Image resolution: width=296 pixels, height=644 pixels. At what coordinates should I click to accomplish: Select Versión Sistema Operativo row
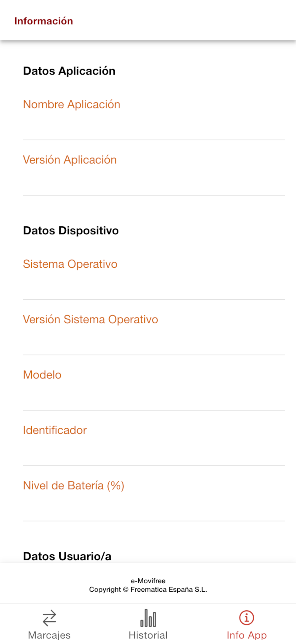click(154, 327)
